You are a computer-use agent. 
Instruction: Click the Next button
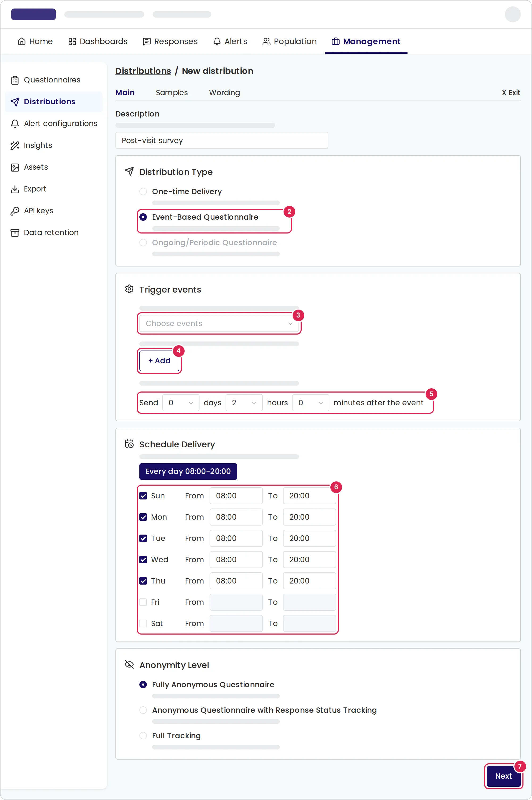(504, 776)
